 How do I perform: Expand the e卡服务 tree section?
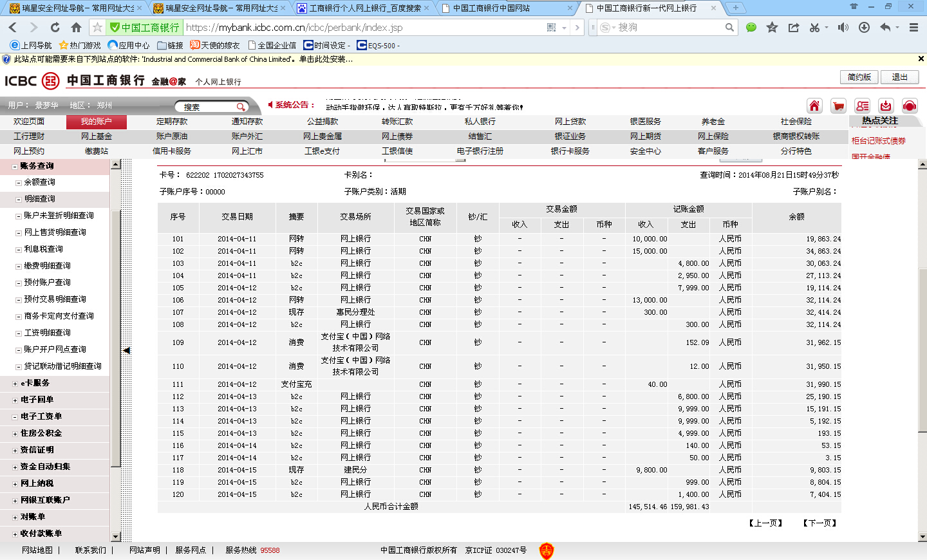click(15, 384)
